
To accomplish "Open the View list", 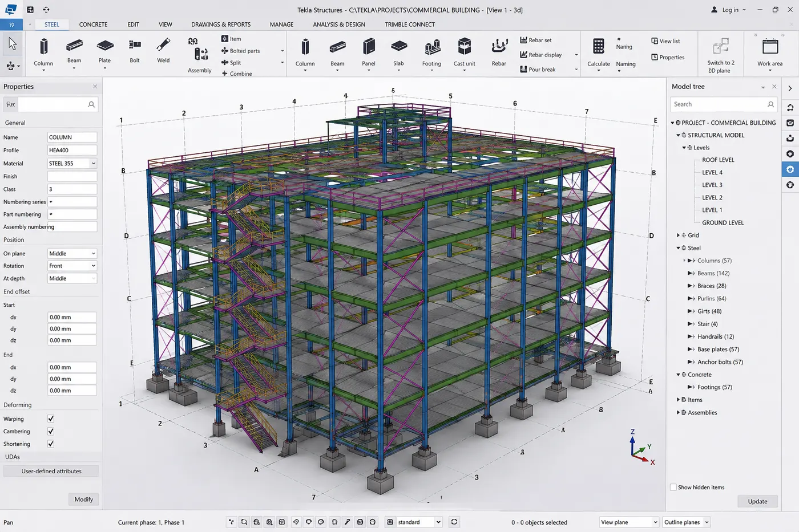I will point(665,41).
